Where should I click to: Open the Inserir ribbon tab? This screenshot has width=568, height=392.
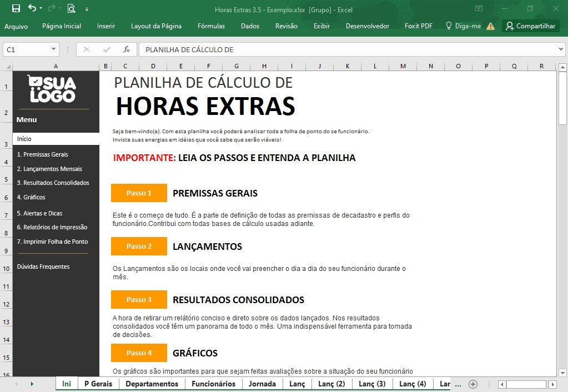pyautogui.click(x=106, y=26)
